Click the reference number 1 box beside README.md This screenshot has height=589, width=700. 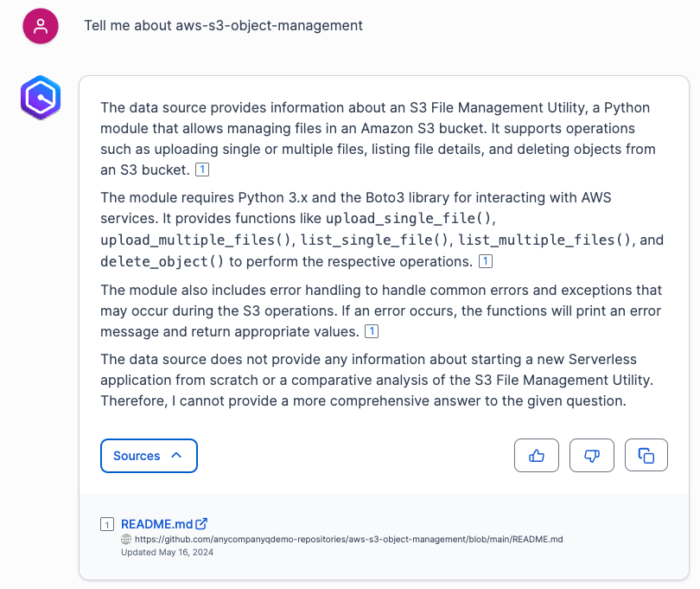pyautogui.click(x=107, y=524)
